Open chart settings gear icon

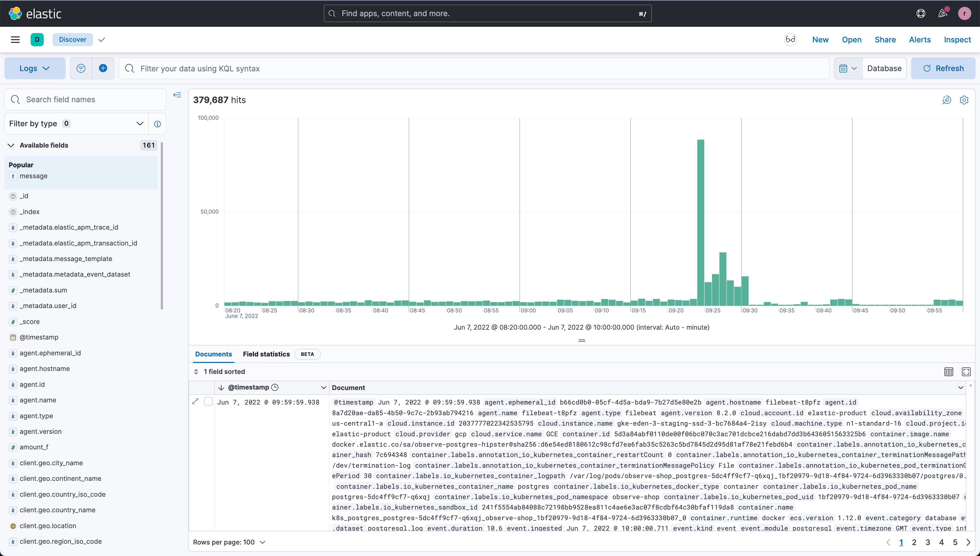coord(964,100)
